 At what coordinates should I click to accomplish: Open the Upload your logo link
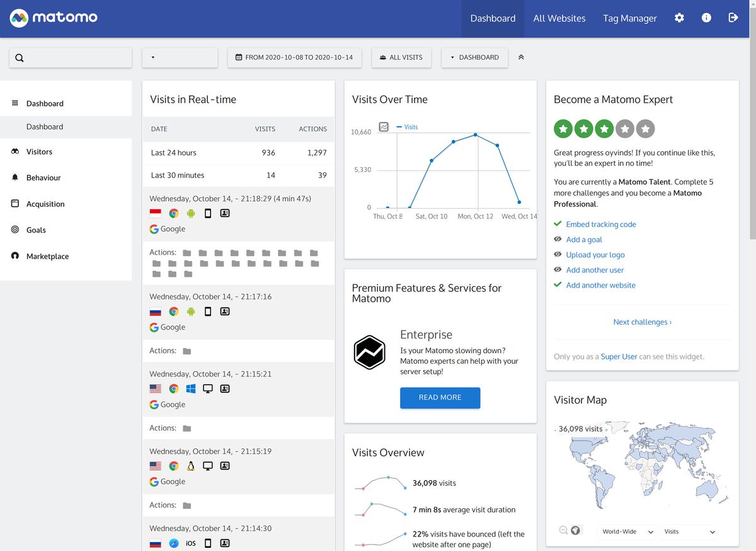pyautogui.click(x=595, y=255)
